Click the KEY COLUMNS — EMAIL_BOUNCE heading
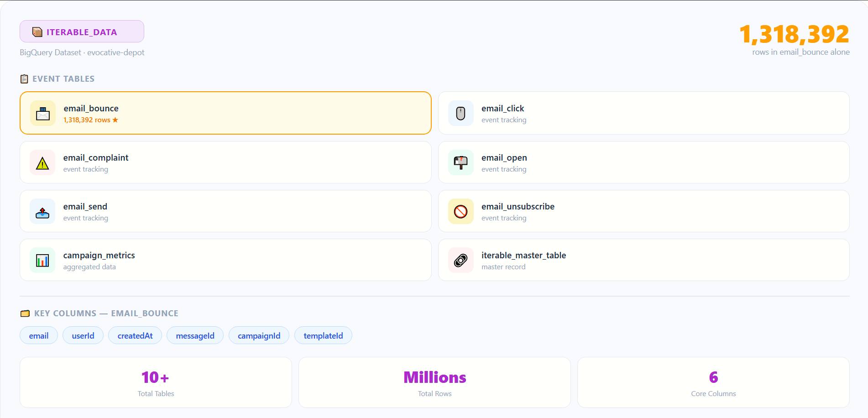 [x=106, y=313]
